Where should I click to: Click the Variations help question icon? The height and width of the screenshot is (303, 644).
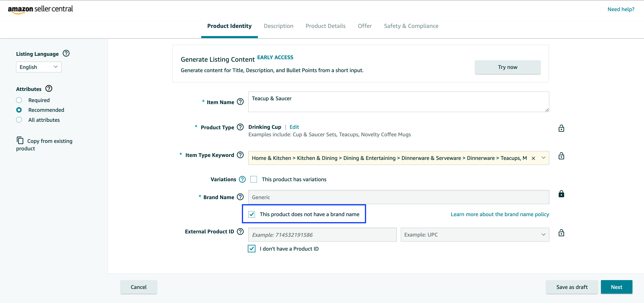click(x=242, y=179)
